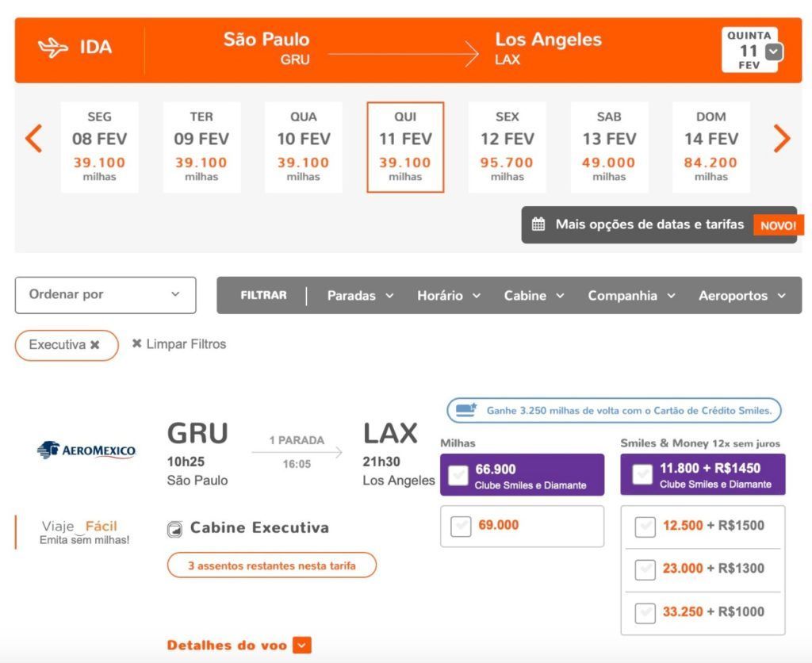Select the DOM 14 FEV date tab
The image size is (812, 663).
pos(711,147)
